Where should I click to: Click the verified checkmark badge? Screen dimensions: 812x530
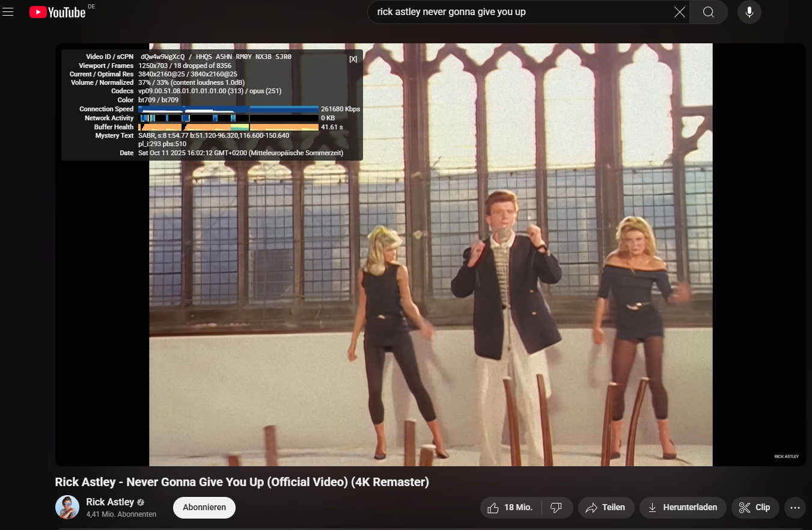click(x=141, y=502)
